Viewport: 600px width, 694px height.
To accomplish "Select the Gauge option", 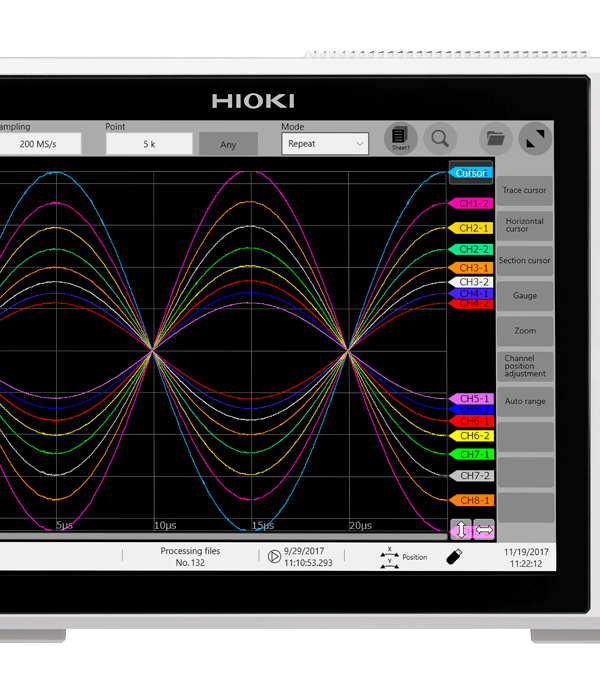I will pyautogui.click(x=524, y=296).
